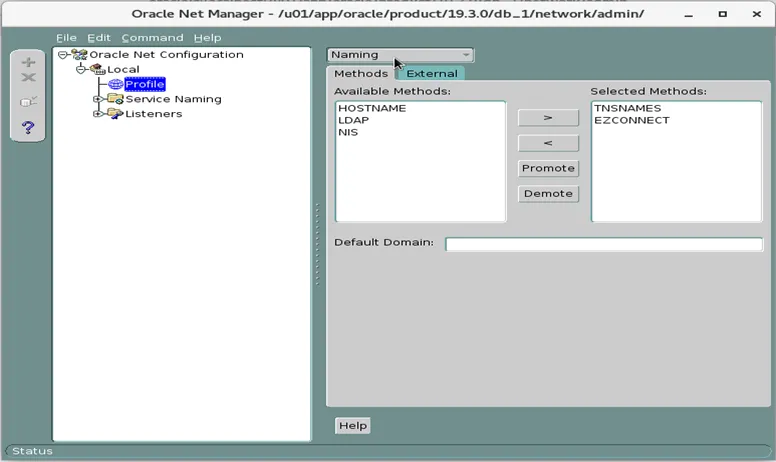The image size is (776, 462).
Task: Select the Local tree item
Action: tap(123, 69)
